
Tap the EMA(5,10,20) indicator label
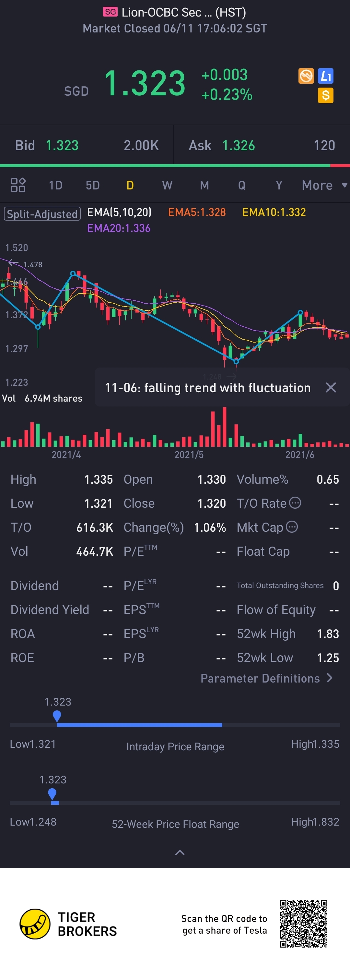click(x=119, y=212)
